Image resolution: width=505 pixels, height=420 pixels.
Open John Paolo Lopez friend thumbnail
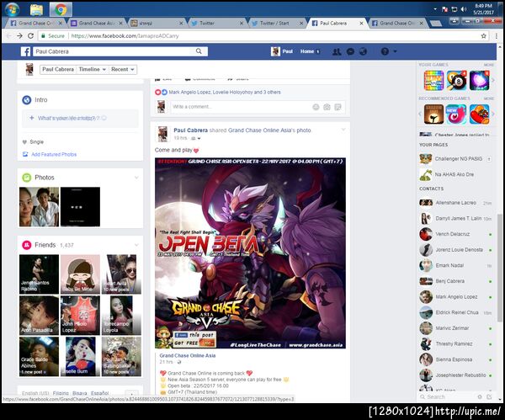pyautogui.click(x=80, y=316)
